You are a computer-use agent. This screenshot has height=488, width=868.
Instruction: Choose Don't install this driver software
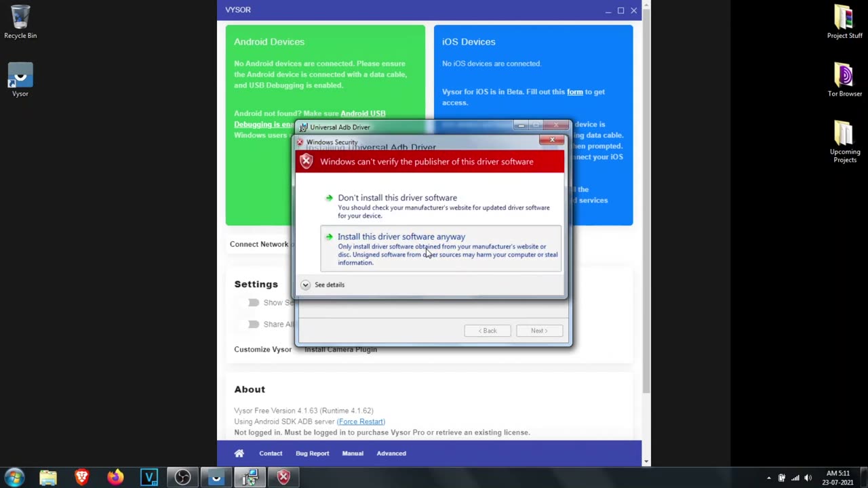click(x=441, y=206)
